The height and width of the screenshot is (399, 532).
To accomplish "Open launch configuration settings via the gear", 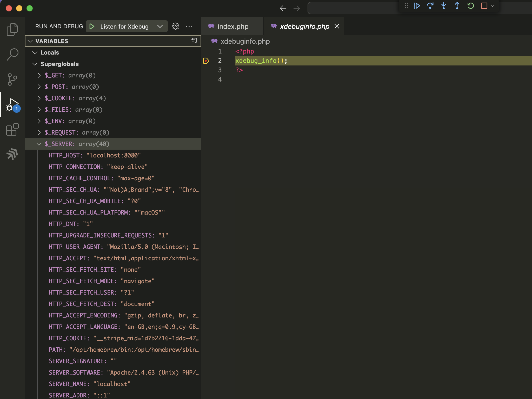I will 176,26.
